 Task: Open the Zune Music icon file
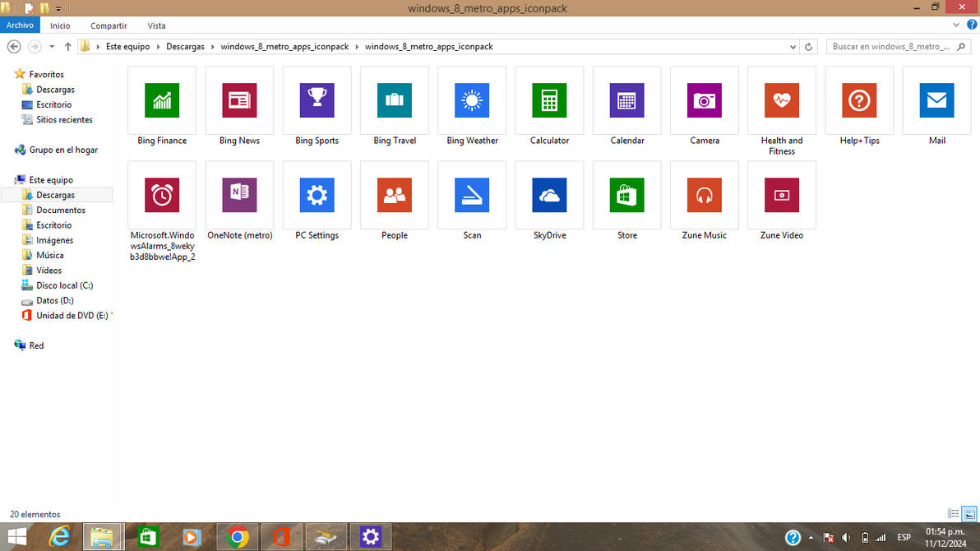tap(704, 195)
